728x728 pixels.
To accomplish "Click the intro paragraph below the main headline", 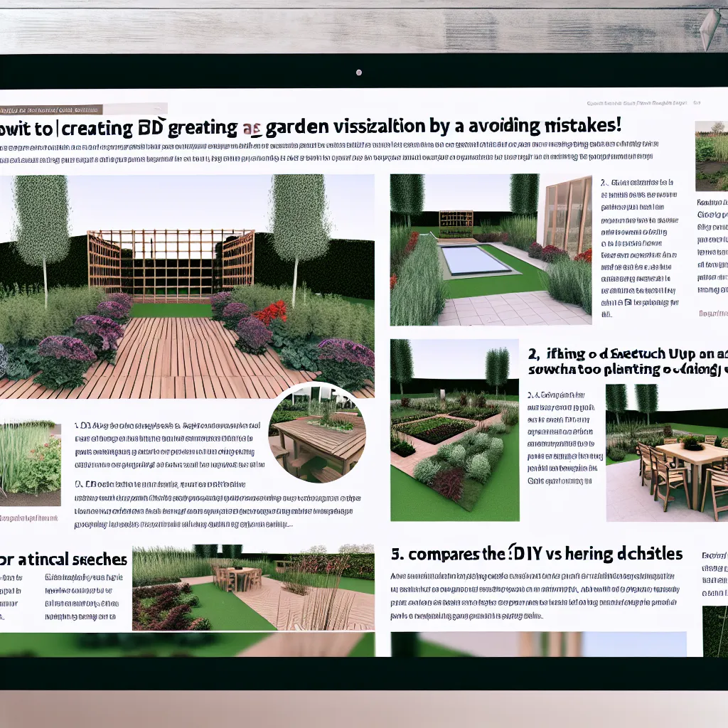I will point(327,154).
